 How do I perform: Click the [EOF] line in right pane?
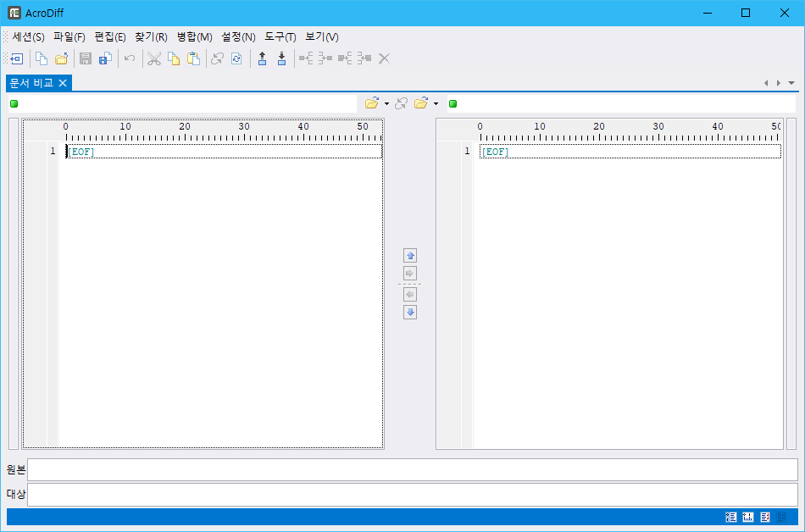point(630,152)
